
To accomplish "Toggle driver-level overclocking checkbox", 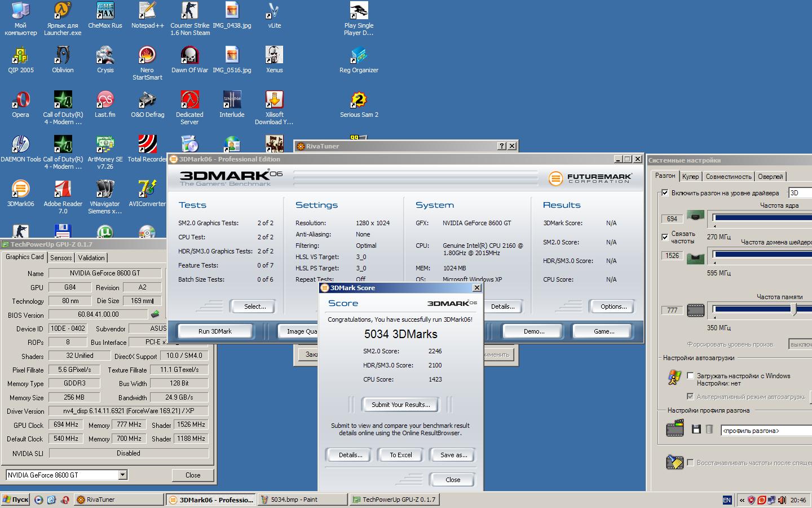I will pos(665,193).
